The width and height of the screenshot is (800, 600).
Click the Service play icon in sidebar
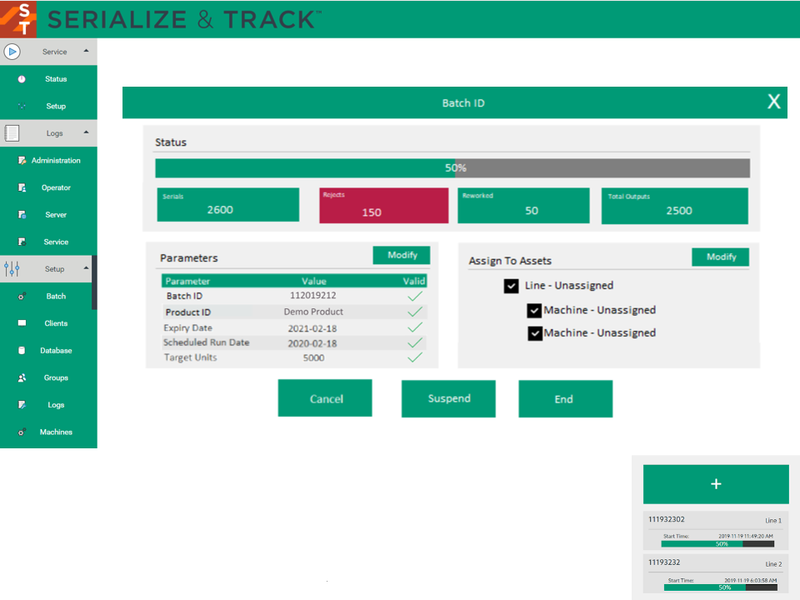click(12, 52)
